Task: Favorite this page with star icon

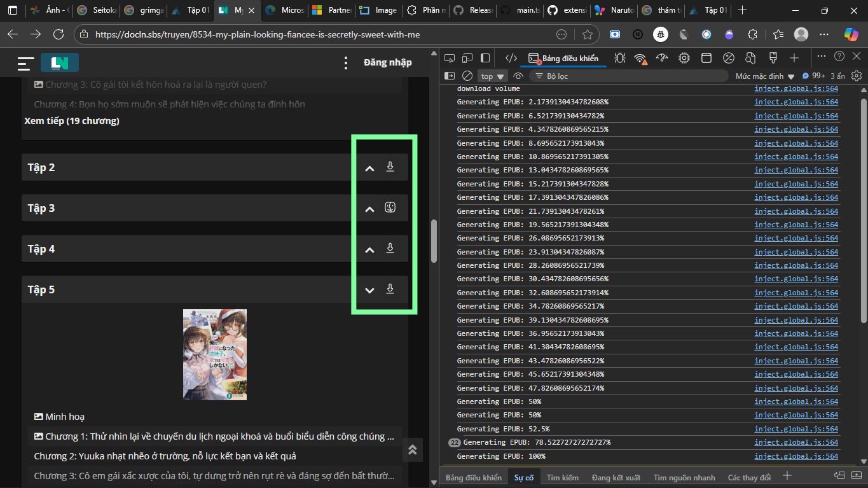Action: click(x=587, y=34)
